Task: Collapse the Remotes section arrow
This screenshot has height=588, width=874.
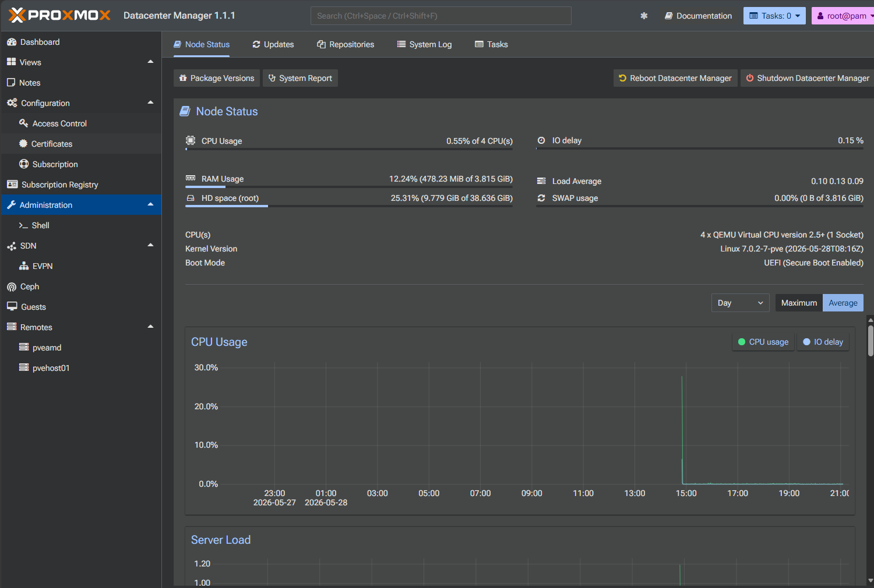Action: (x=150, y=327)
